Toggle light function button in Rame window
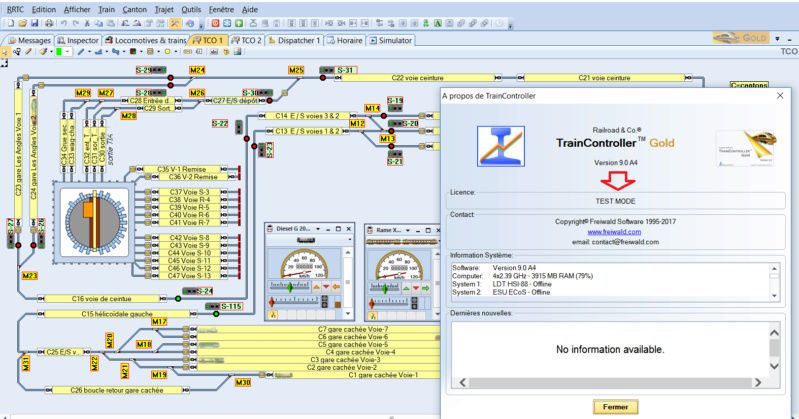Screen dimensions: 799x419 [x=372, y=316]
